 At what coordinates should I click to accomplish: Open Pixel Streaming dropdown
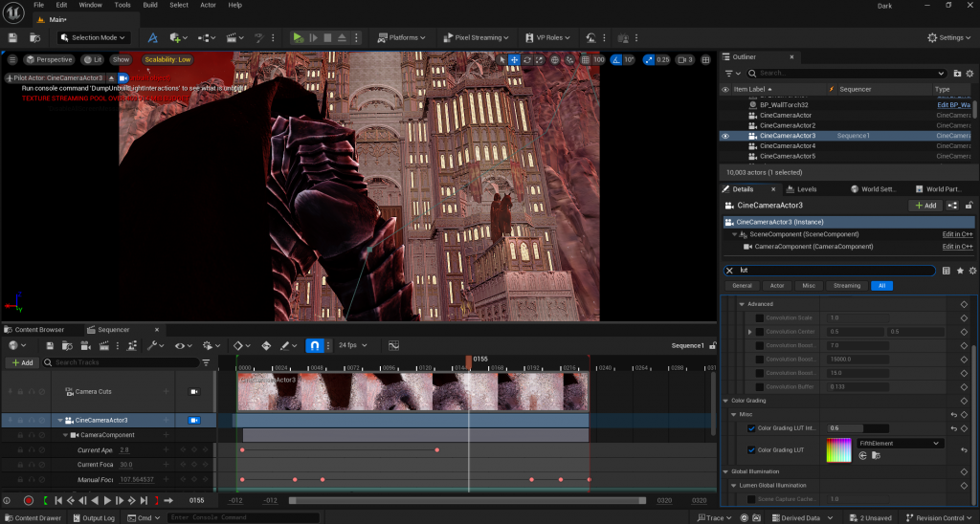477,37
